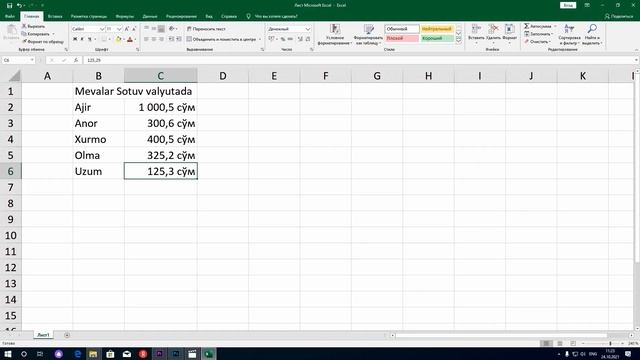The image size is (640, 360).
Task: Switch to Page Break Preview in status bar
Action: [x=573, y=344]
